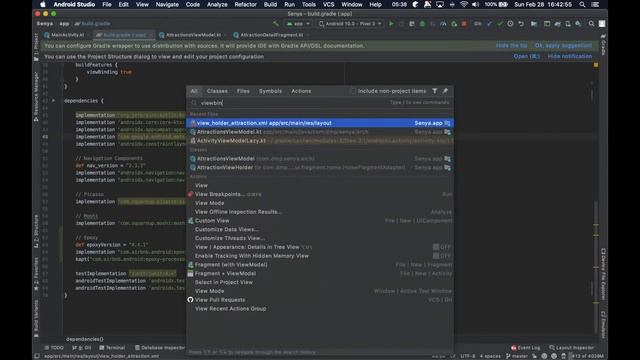This screenshot has height=360, width=640.
Task: Toggle Include non-project items checkbox
Action: pyautogui.click(x=353, y=91)
